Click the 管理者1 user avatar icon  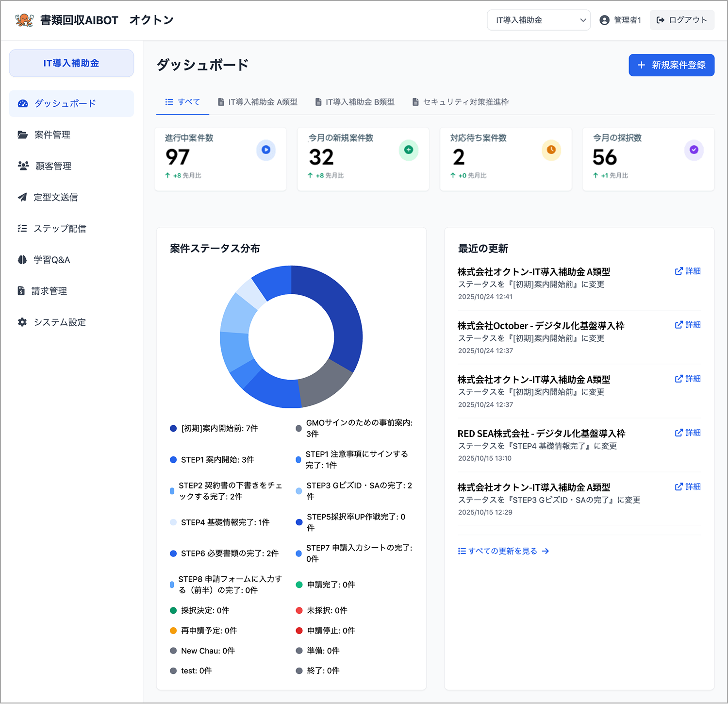point(604,20)
